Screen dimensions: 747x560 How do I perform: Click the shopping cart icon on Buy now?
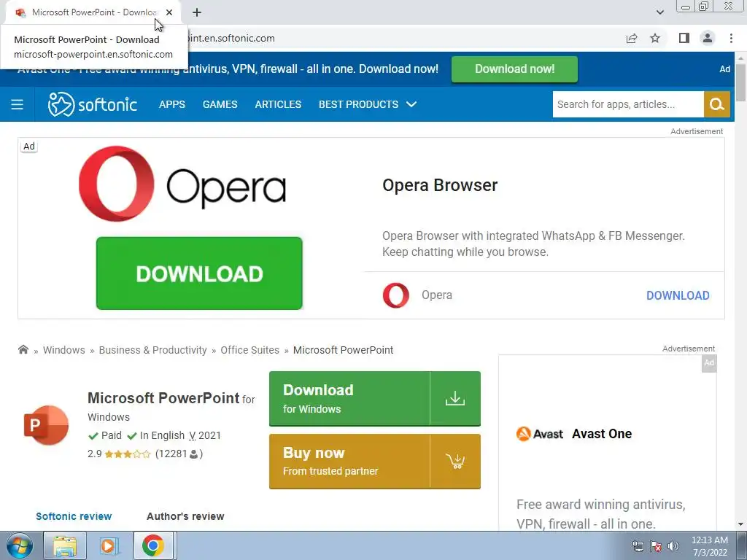(x=455, y=461)
